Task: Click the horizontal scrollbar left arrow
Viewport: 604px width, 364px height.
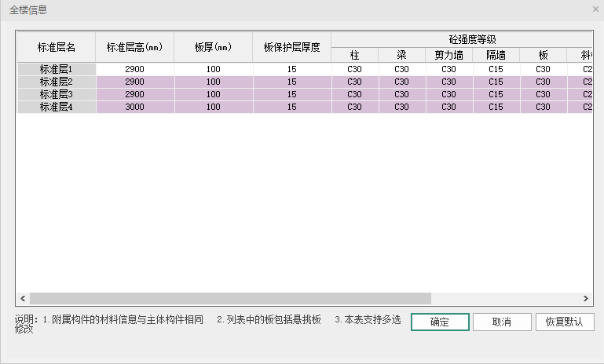Action: pyautogui.click(x=23, y=299)
